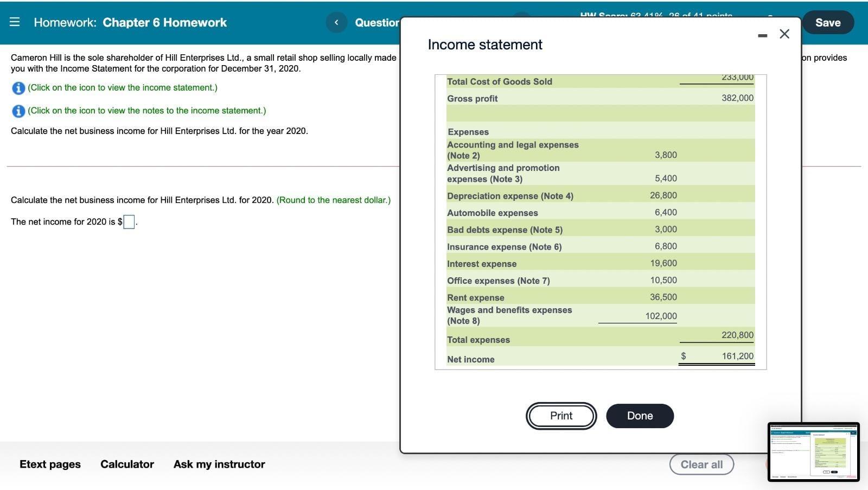Click the Save button

point(828,22)
